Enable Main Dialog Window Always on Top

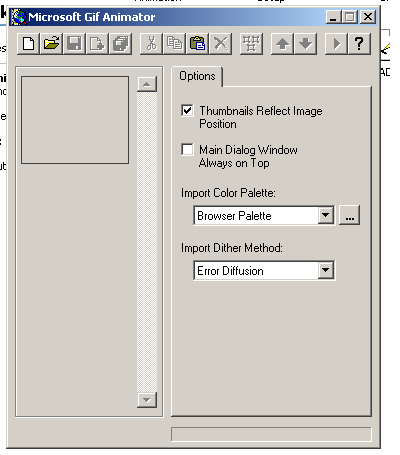click(x=187, y=149)
